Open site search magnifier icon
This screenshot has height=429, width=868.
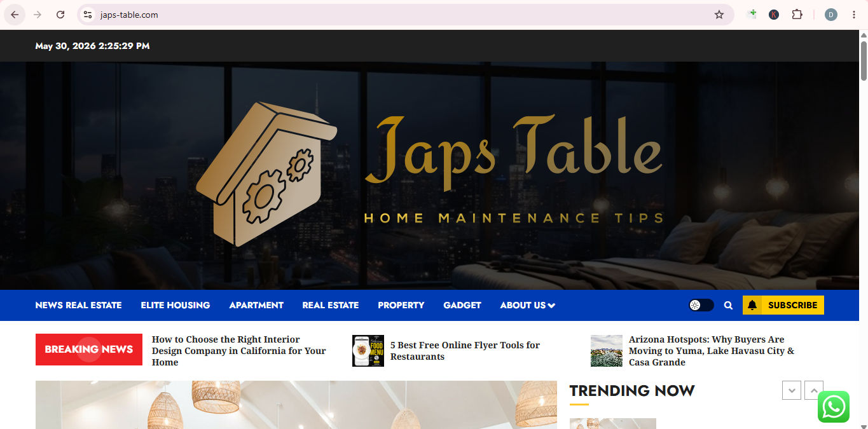pyautogui.click(x=728, y=305)
